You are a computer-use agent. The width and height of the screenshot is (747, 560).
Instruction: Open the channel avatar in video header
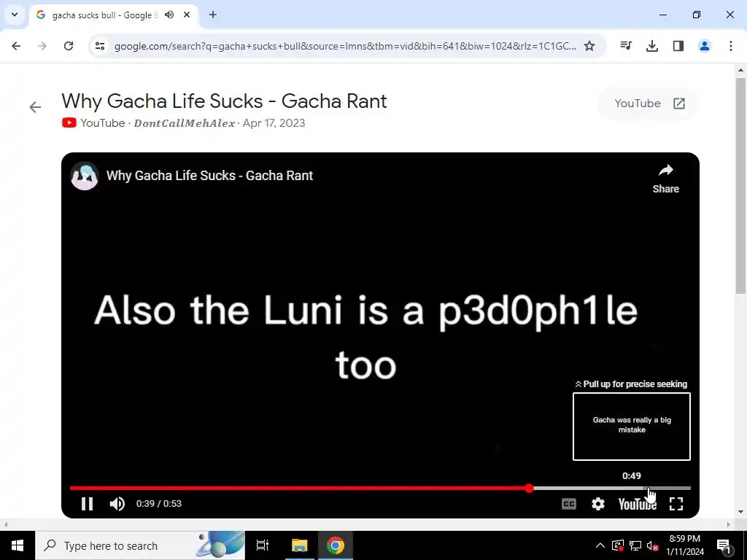tap(85, 176)
